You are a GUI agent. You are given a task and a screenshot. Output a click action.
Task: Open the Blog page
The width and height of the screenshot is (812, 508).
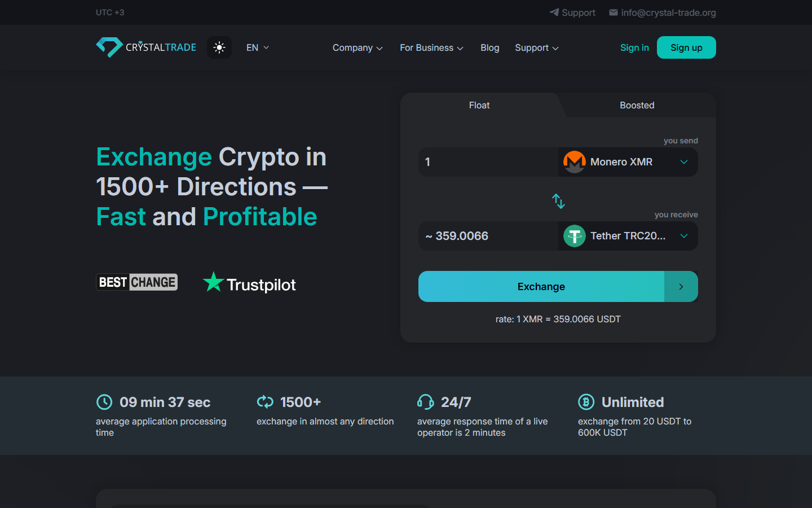point(490,48)
